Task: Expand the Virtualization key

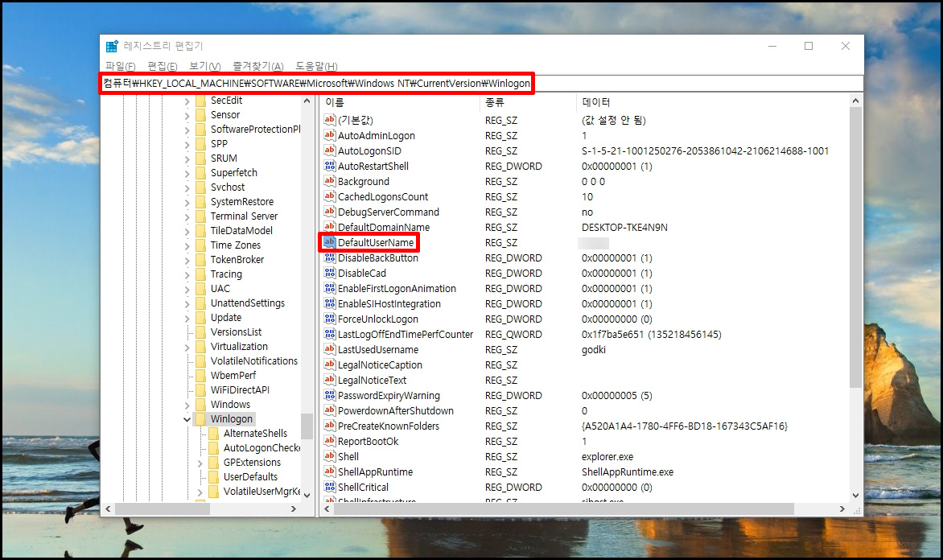Action: (x=187, y=347)
